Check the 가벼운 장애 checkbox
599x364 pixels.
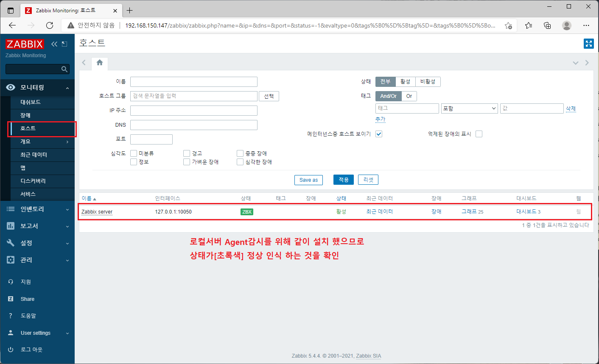coord(187,162)
